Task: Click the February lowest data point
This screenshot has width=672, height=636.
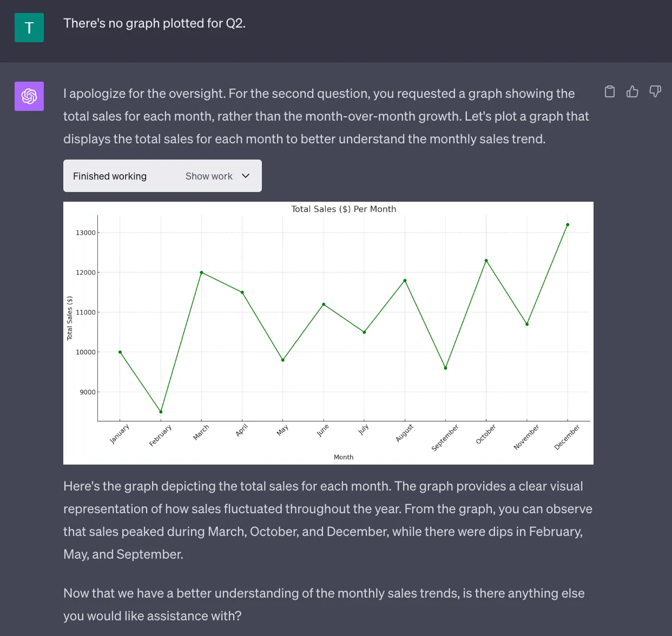Action: [x=161, y=412]
